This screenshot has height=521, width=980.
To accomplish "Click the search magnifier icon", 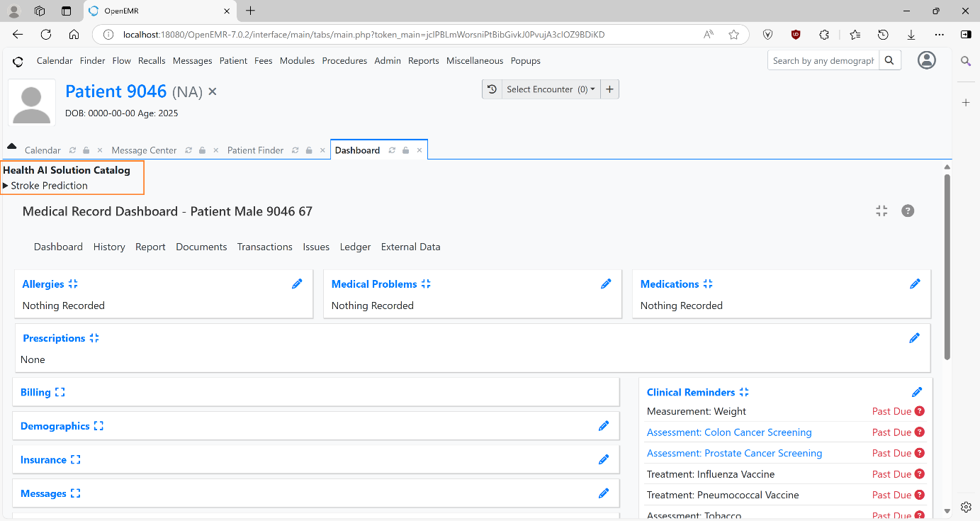I will [x=889, y=60].
